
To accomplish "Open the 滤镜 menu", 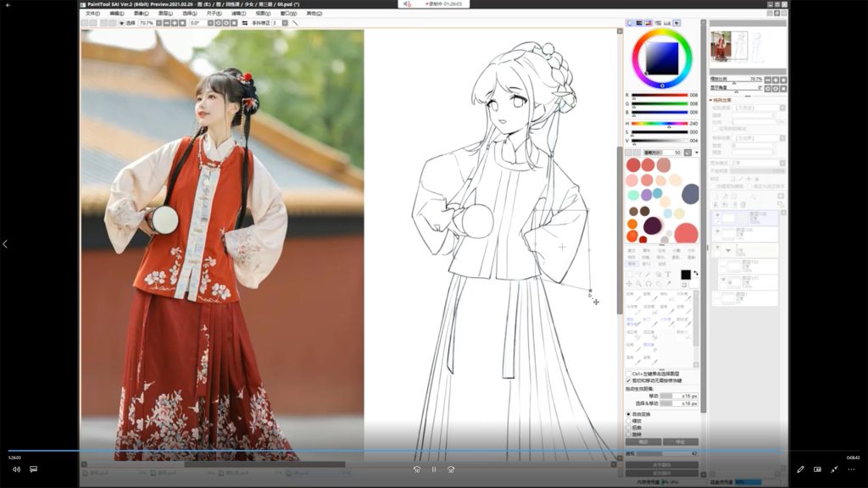I will tap(238, 14).
